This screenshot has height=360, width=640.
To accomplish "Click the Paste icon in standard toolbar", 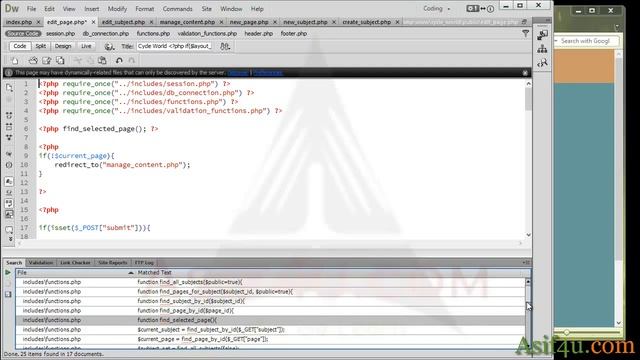I will coord(102,61).
